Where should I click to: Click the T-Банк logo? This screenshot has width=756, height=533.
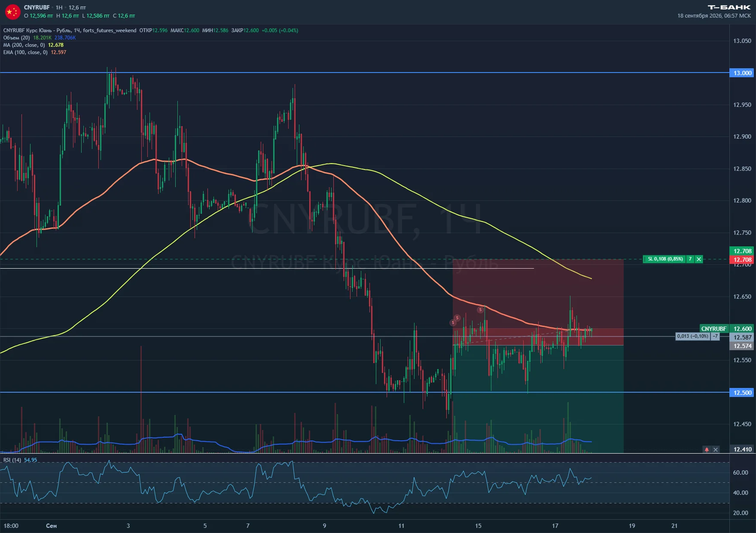[x=729, y=7]
